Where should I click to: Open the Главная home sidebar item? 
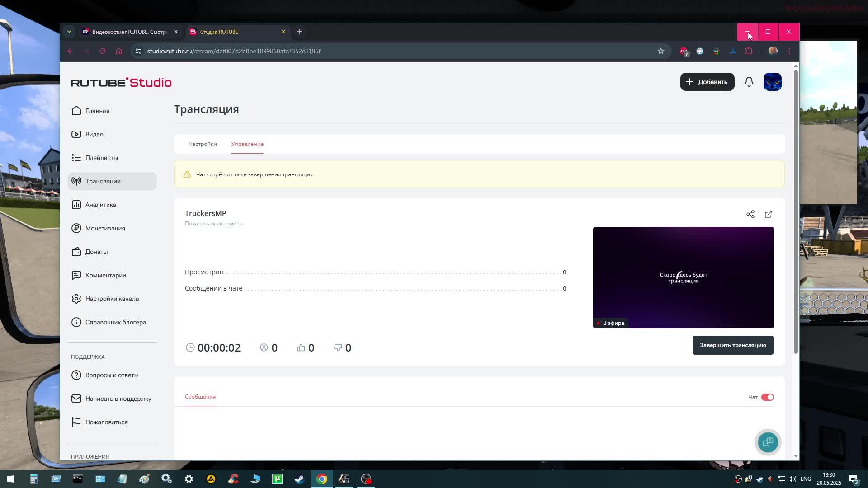pyautogui.click(x=112, y=111)
